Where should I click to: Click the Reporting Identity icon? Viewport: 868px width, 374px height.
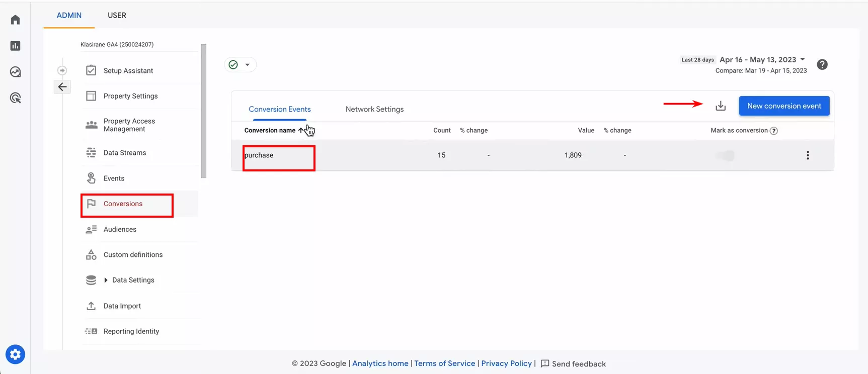[x=91, y=331]
